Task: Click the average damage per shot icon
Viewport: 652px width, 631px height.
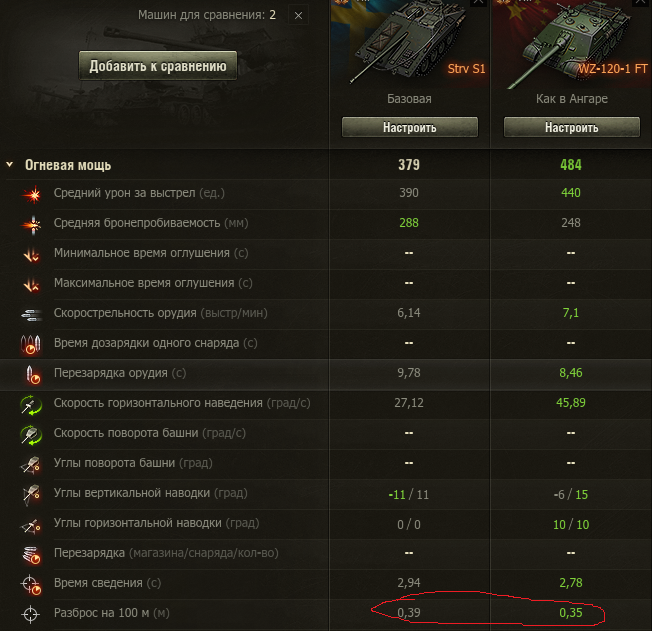Action: tap(30, 193)
